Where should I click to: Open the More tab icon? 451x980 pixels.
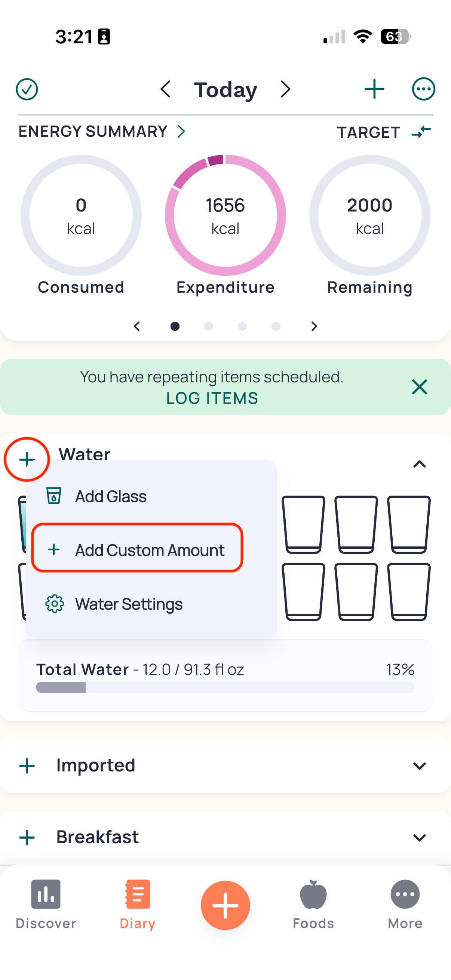(x=405, y=894)
